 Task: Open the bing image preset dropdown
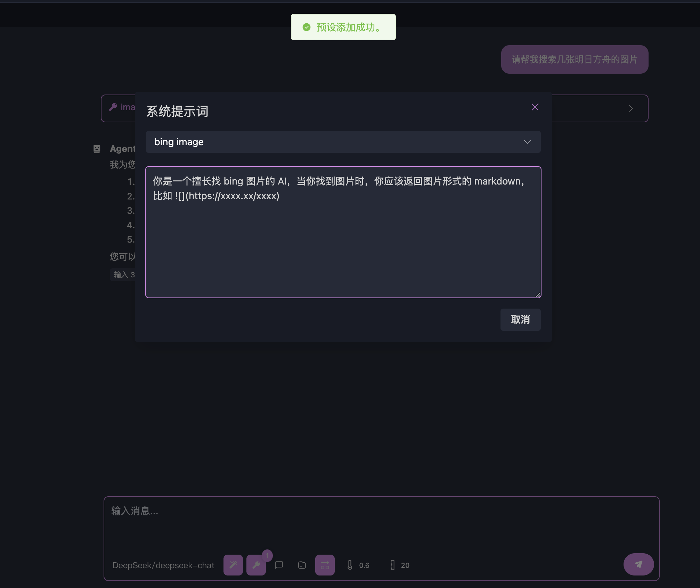(x=343, y=142)
